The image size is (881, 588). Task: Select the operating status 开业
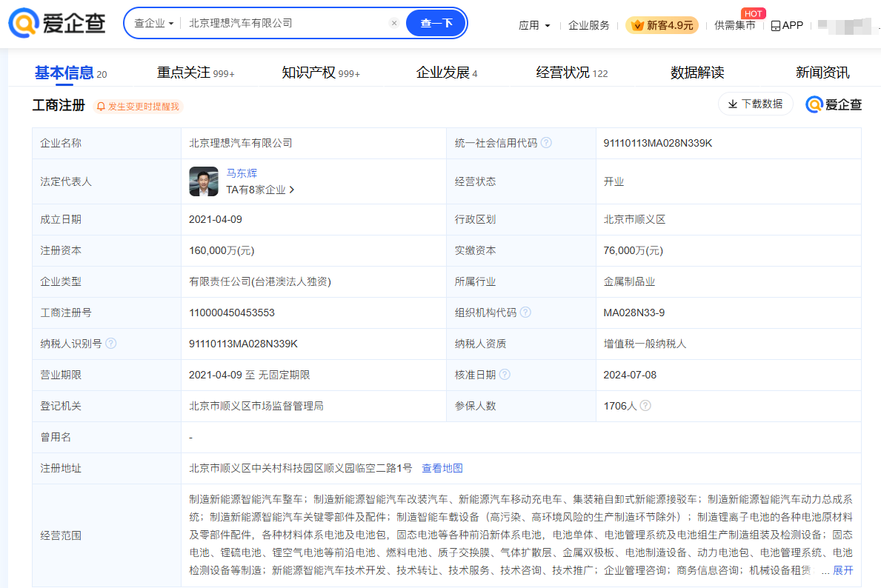(614, 181)
